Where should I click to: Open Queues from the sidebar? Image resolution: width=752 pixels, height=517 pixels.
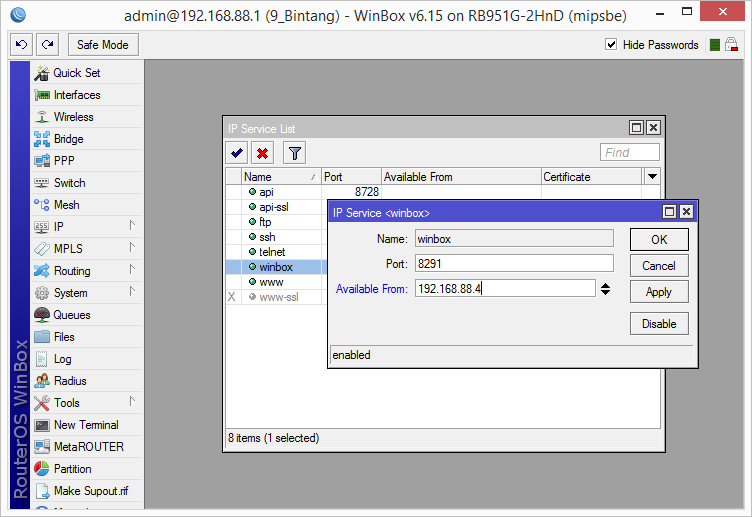88,315
